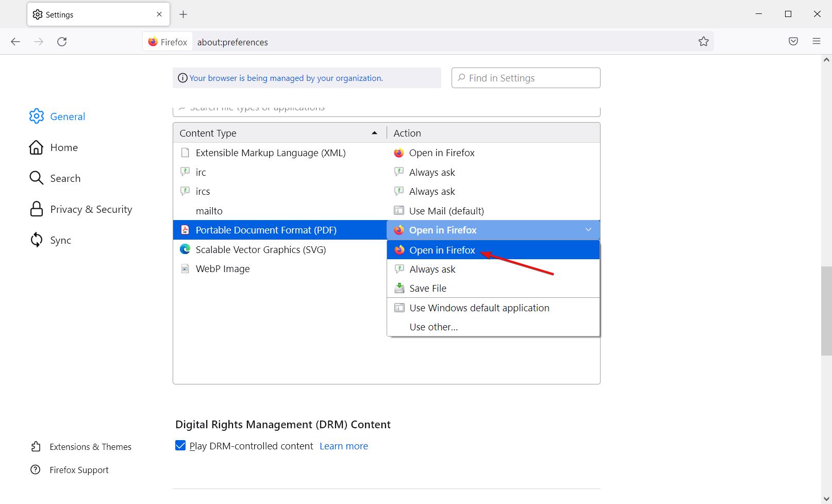Reload the current page
The height and width of the screenshot is (504, 832).
point(62,42)
